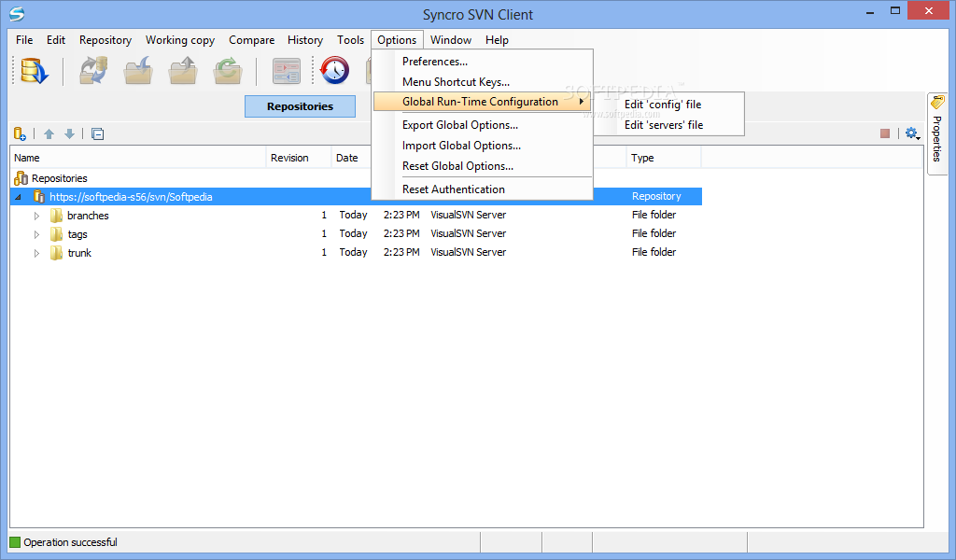Sort by the Type column header

tap(664, 157)
